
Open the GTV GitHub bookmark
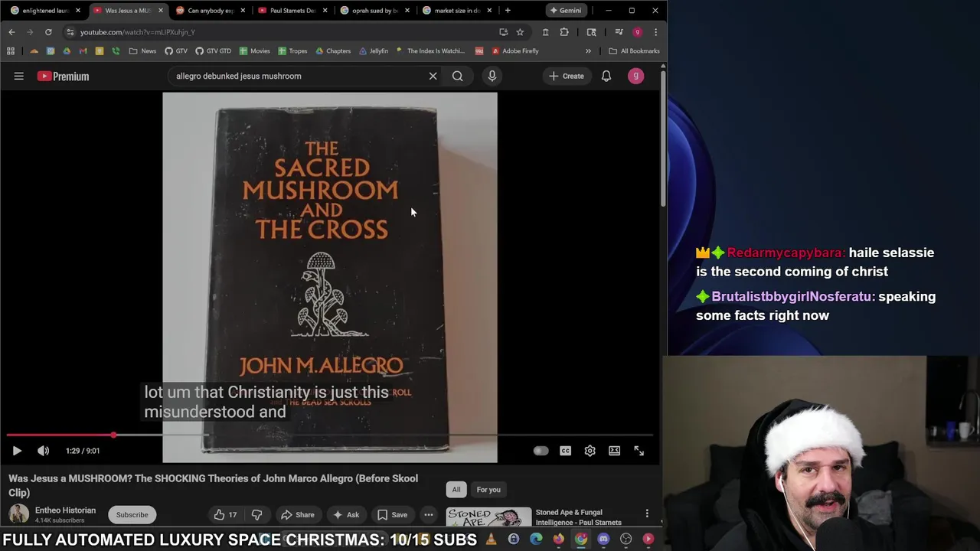(x=176, y=51)
